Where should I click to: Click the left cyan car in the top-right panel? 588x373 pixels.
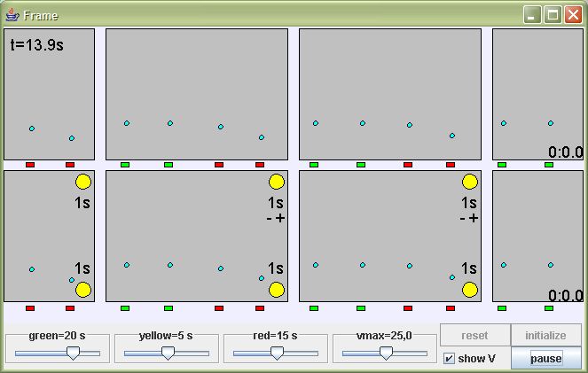pos(504,123)
